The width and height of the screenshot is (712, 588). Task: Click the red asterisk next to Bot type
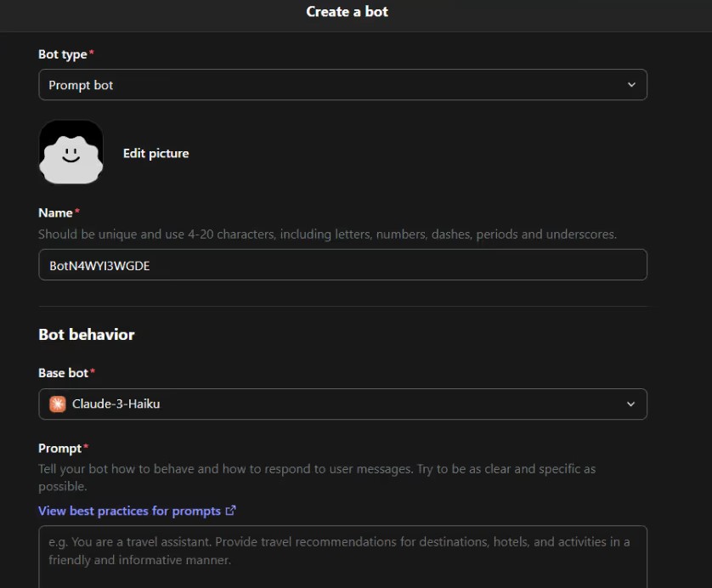tap(93, 52)
